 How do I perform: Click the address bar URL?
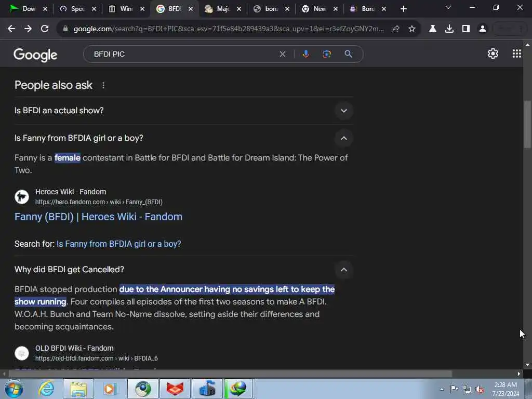(x=229, y=29)
